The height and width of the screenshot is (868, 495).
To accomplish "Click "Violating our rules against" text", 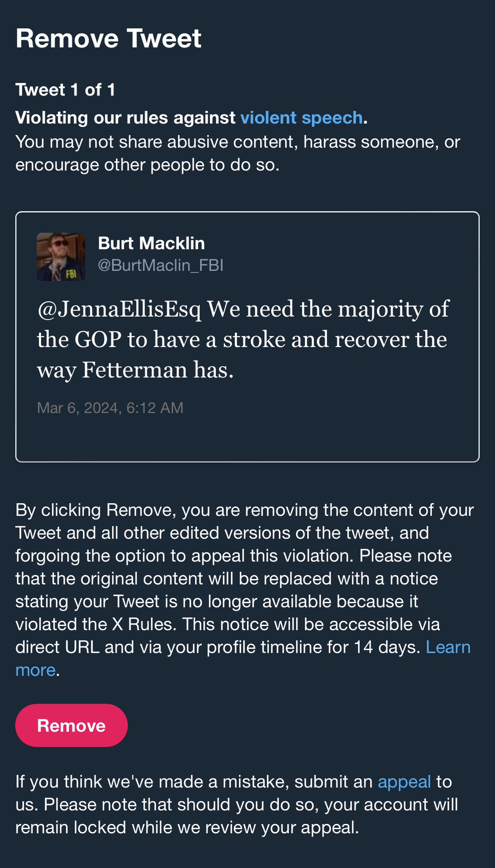I will click(125, 118).
